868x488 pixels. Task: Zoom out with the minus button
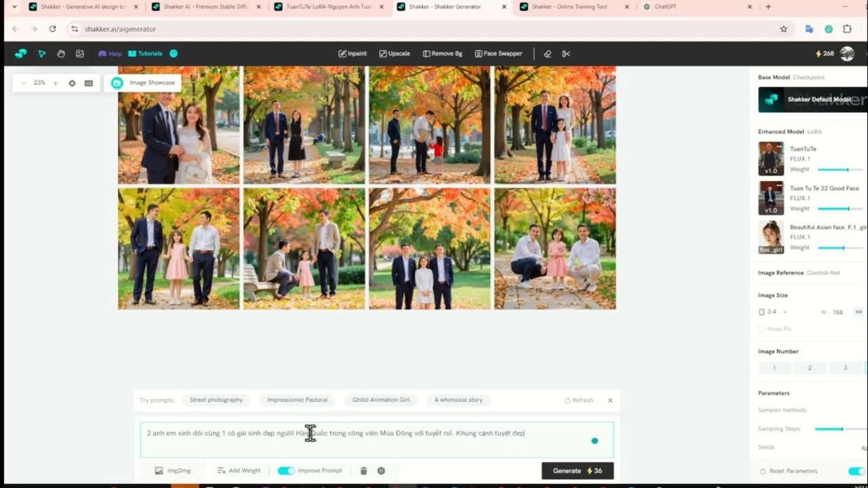coord(24,83)
